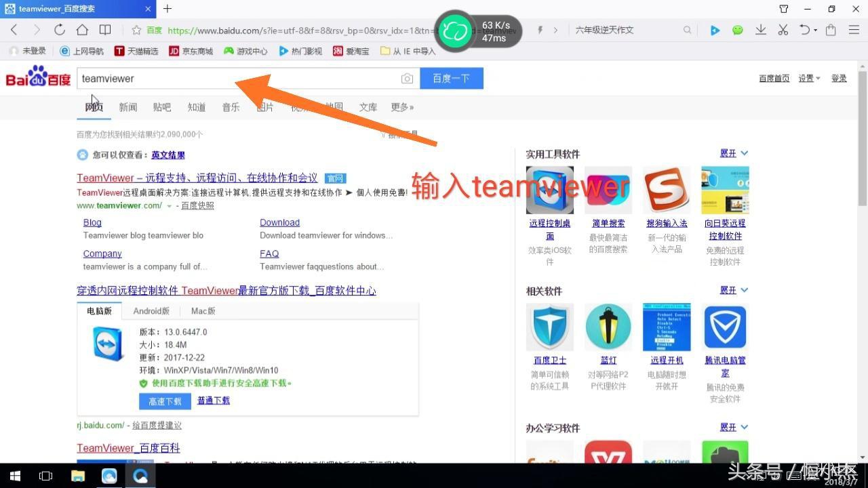868x488 pixels.
Task: Reload the Baidu search page
Action: point(60,30)
